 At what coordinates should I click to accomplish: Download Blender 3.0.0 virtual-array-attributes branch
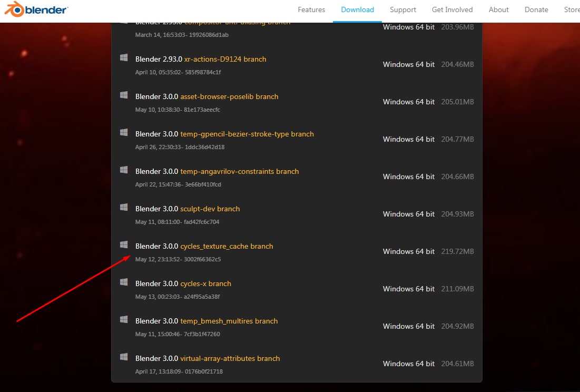208,358
